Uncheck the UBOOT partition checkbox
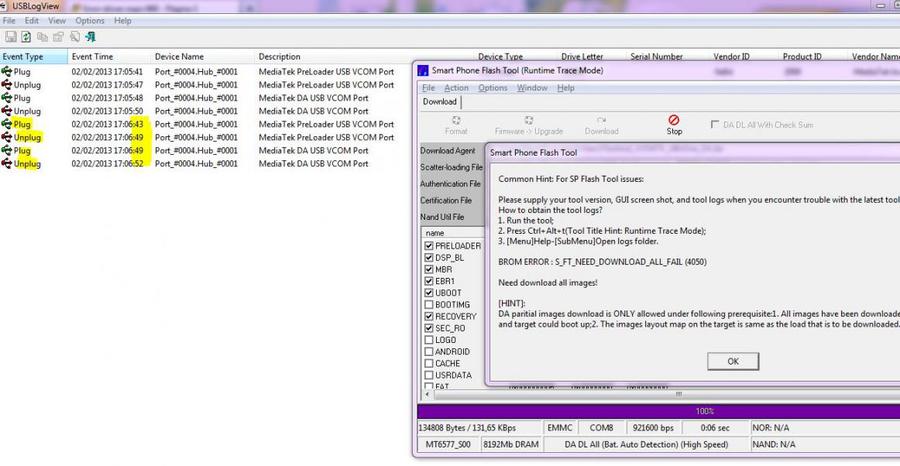The width and height of the screenshot is (900, 466). click(x=429, y=293)
